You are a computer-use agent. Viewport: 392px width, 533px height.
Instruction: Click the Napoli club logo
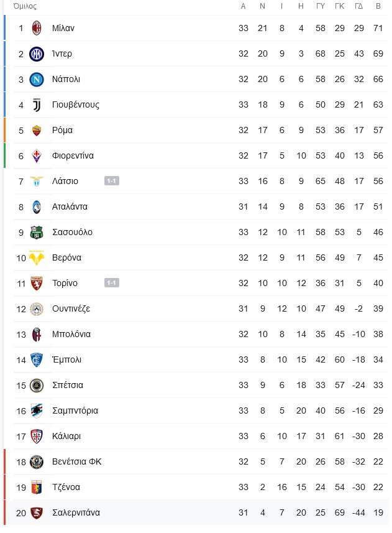click(37, 79)
